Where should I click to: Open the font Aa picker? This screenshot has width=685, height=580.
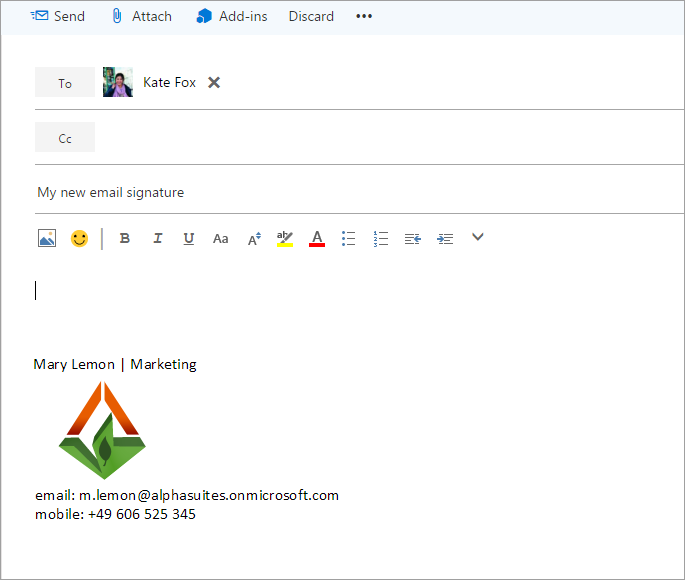point(221,238)
